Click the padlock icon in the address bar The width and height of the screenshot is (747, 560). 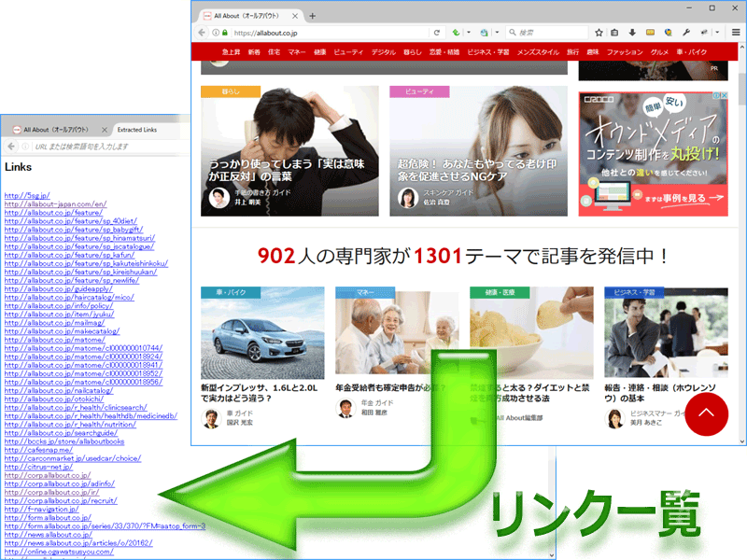point(226,32)
